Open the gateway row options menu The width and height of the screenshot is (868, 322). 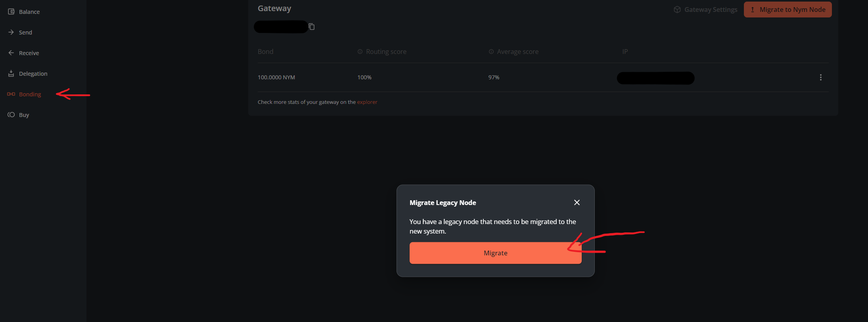820,77
